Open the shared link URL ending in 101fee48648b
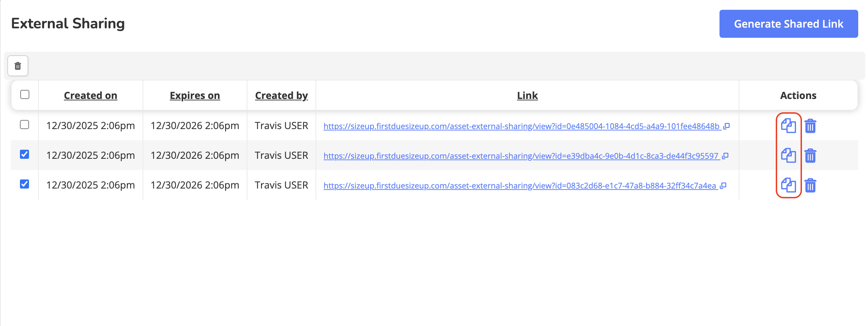The width and height of the screenshot is (868, 326). point(521,126)
